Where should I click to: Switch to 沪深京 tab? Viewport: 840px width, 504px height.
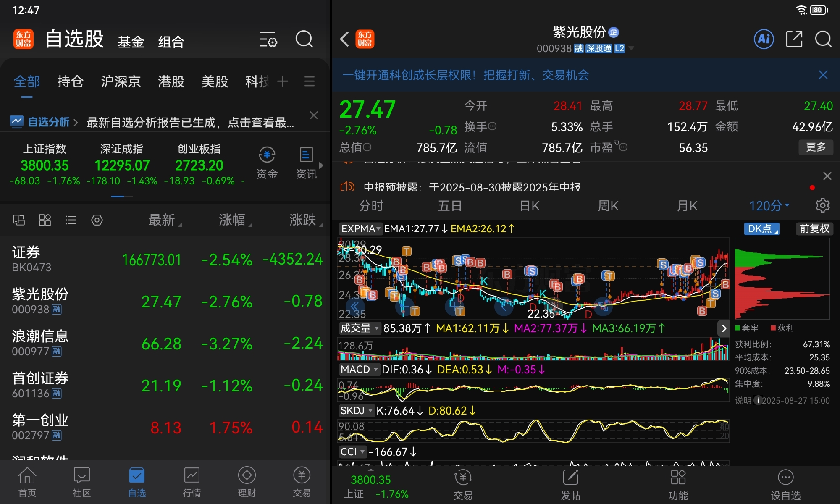coord(121,81)
